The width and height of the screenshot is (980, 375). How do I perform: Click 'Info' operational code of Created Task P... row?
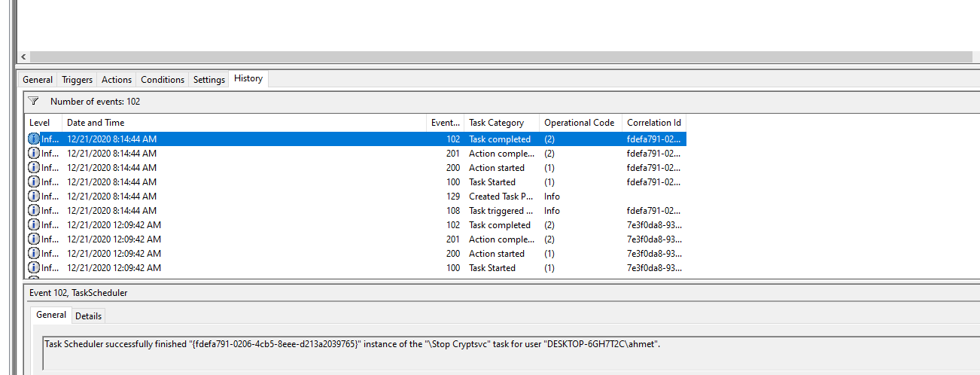(x=552, y=197)
